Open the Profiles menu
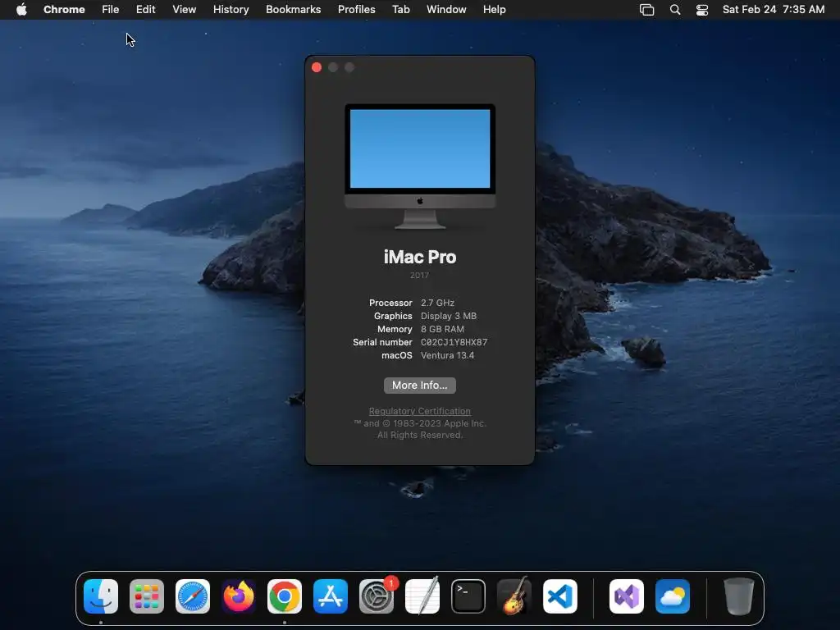Screen dimensions: 840x630 [356, 10]
